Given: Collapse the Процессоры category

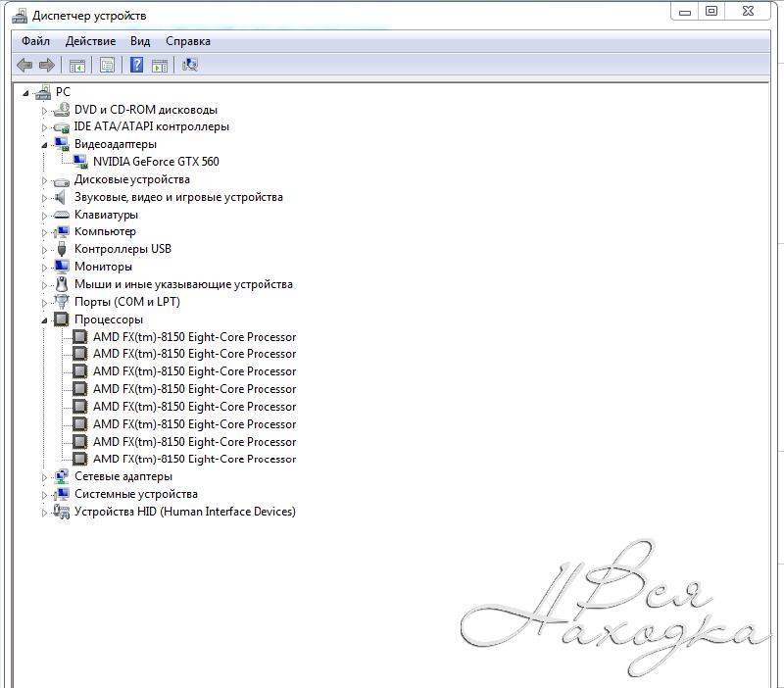Looking at the screenshot, I should tap(44, 319).
